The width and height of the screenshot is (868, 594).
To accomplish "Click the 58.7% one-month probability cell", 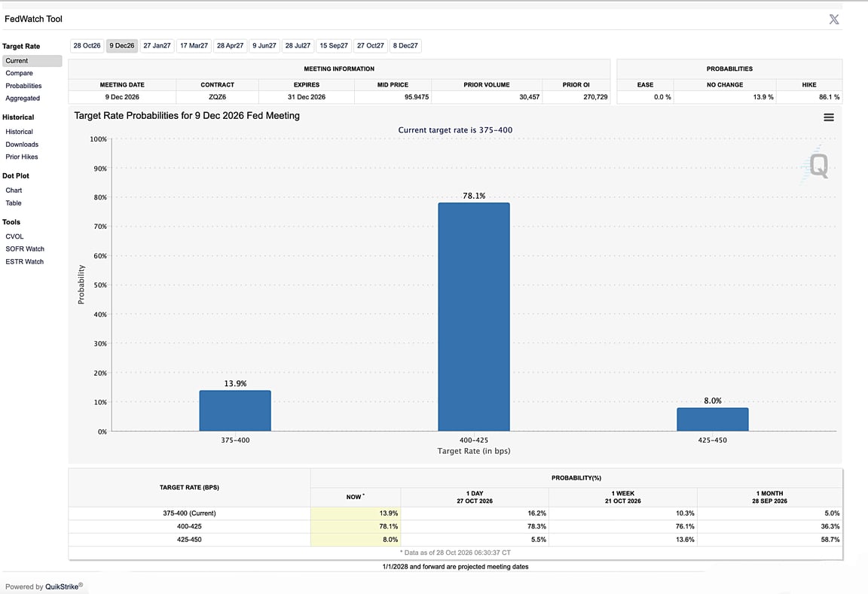I will [769, 539].
